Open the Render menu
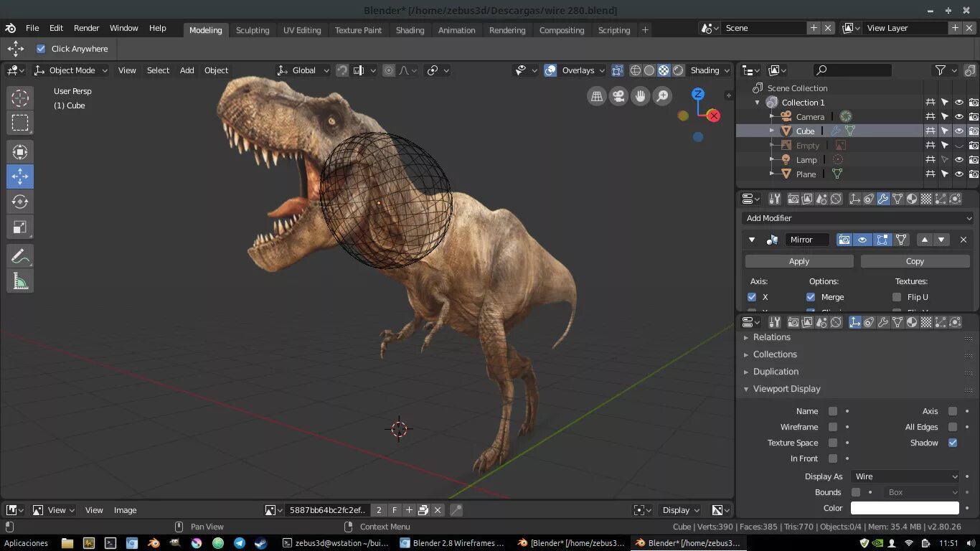Viewport: 980px width, 551px height. pyautogui.click(x=86, y=28)
